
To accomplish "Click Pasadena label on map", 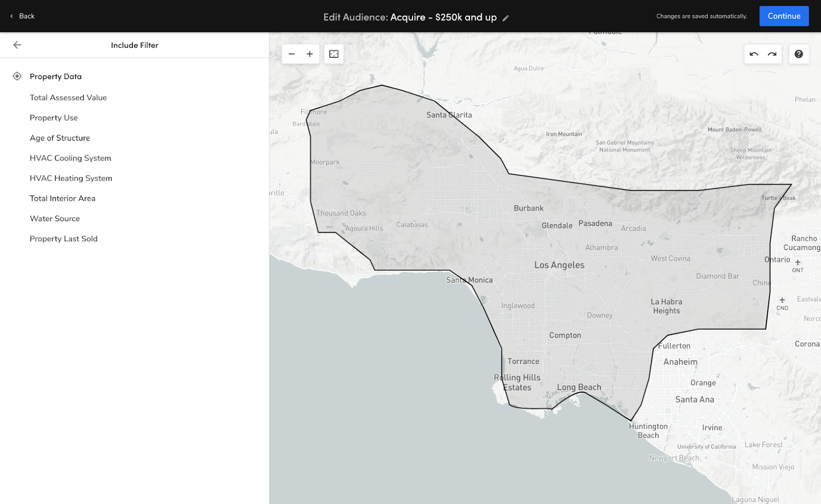I will point(595,223).
